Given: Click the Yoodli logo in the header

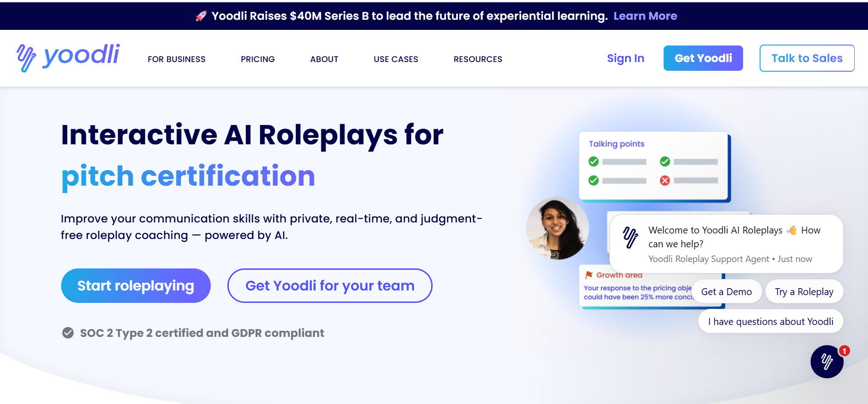Looking at the screenshot, I should pyautogui.click(x=68, y=57).
